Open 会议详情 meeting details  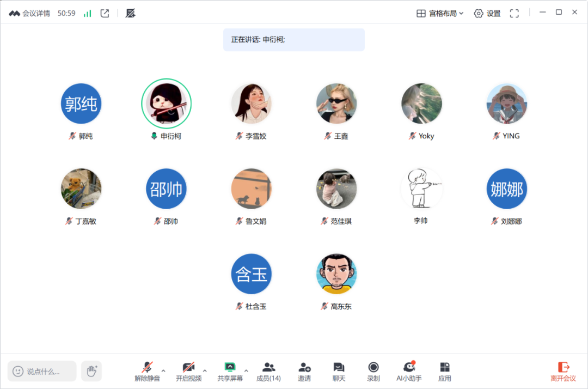coord(30,14)
